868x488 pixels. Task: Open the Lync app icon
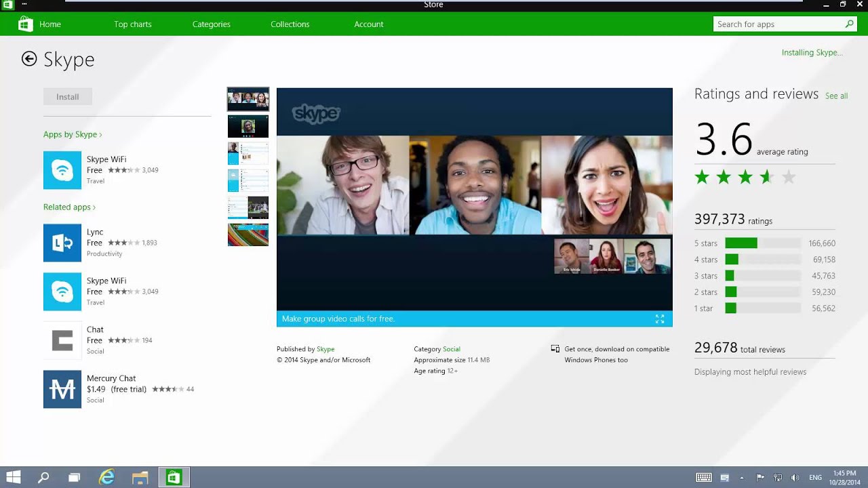(x=62, y=243)
